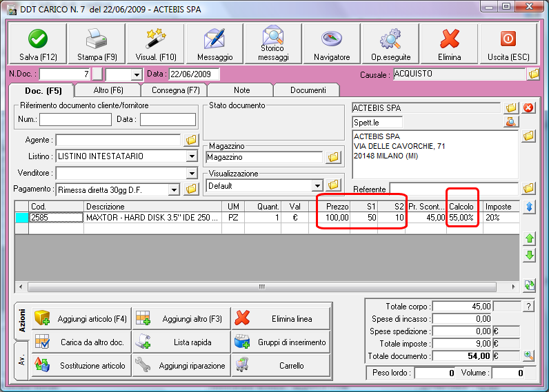This screenshot has height=392, width=549.
Task: Click red remove icon beside ACTEBIS SPA
Action: click(528, 107)
